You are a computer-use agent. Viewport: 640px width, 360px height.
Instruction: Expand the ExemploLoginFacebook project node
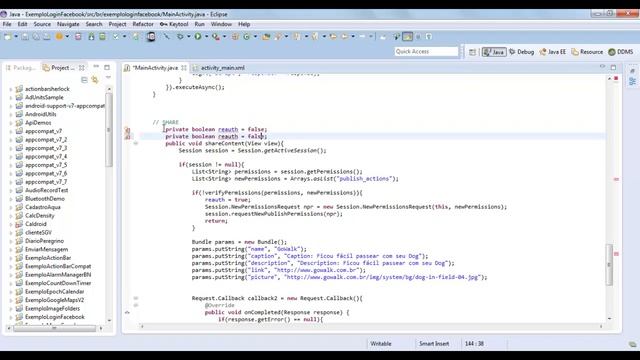click(x=11, y=317)
